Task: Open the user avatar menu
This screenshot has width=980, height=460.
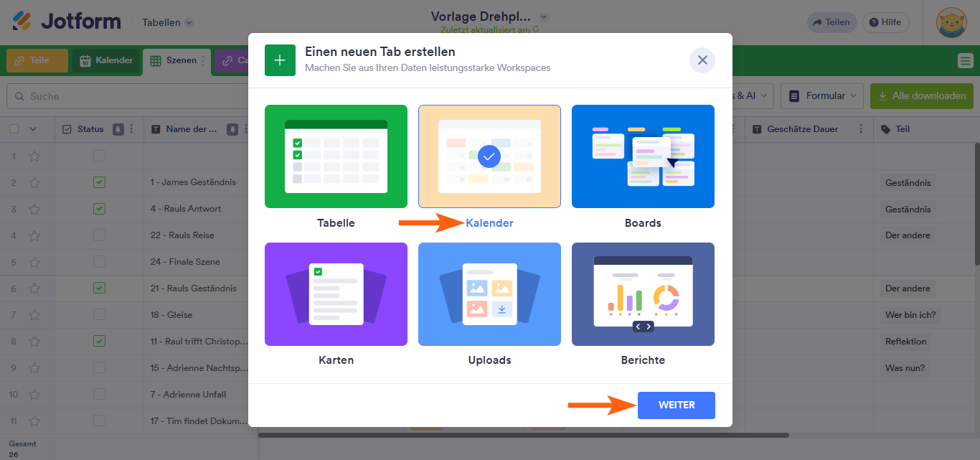Action: click(x=952, y=22)
